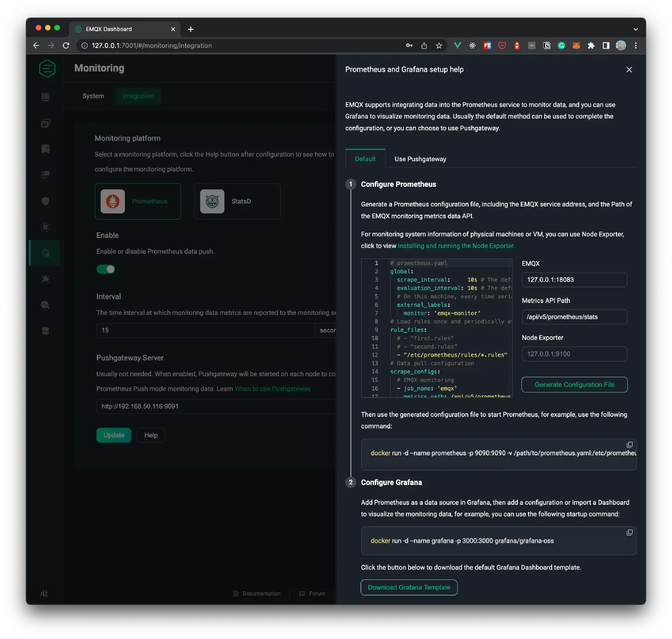Copy the Grafana docker startup command
The height and width of the screenshot is (639, 672).
tap(630, 532)
